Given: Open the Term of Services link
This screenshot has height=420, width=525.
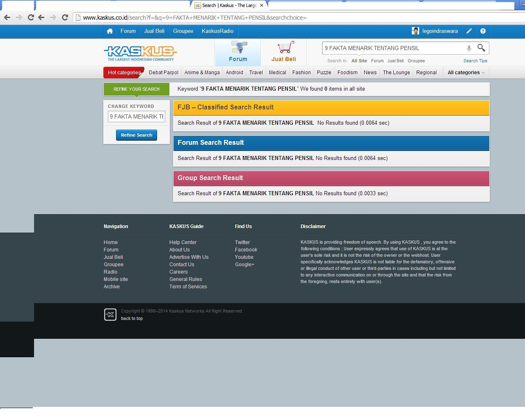Looking at the screenshot, I should point(188,287).
